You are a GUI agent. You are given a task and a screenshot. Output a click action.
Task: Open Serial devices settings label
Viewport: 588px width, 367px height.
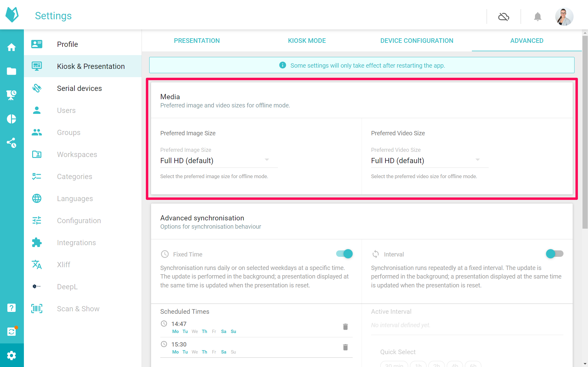point(79,88)
